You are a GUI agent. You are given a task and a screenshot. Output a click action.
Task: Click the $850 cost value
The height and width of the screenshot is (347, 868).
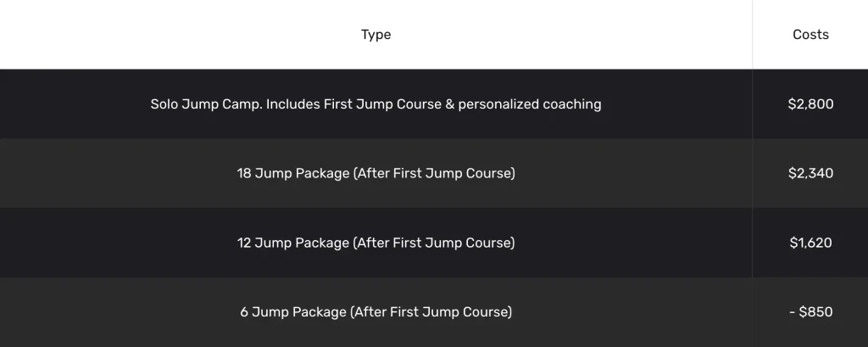[x=815, y=312]
